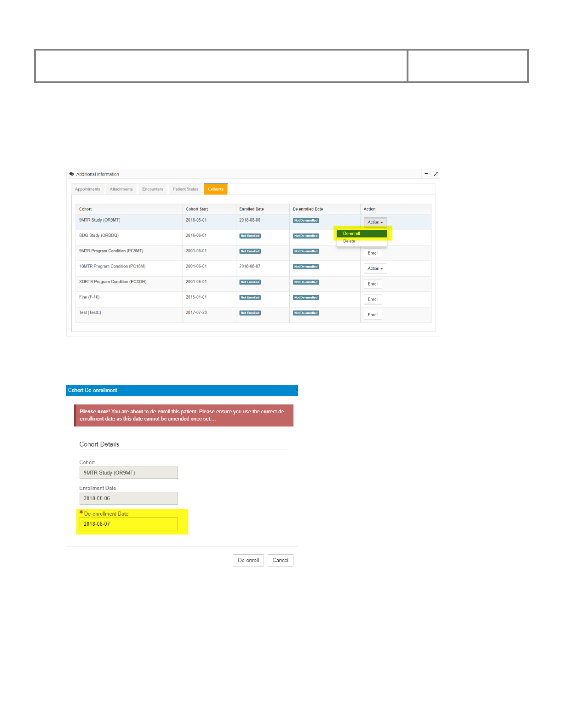Screen dimensions: 563x728
Task: Cancel the Cohort De-enrollment dialog
Action: point(281,560)
